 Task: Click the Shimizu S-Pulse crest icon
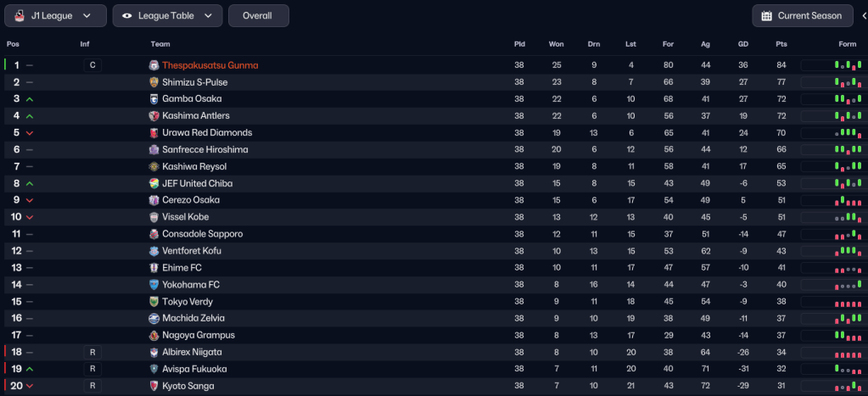[154, 82]
